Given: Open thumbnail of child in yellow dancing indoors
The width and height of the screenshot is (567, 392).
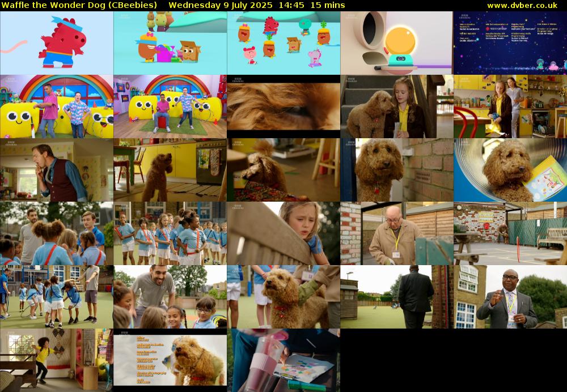Looking at the screenshot, I should point(57,360).
